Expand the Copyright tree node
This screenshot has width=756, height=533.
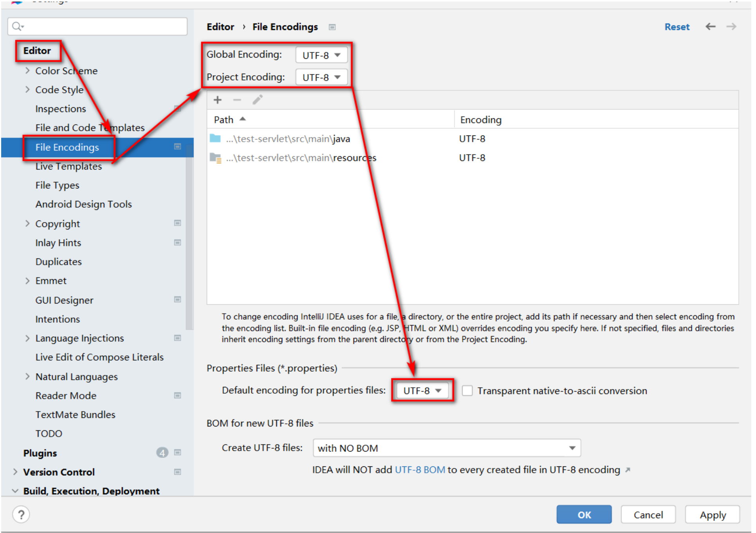[x=27, y=224]
